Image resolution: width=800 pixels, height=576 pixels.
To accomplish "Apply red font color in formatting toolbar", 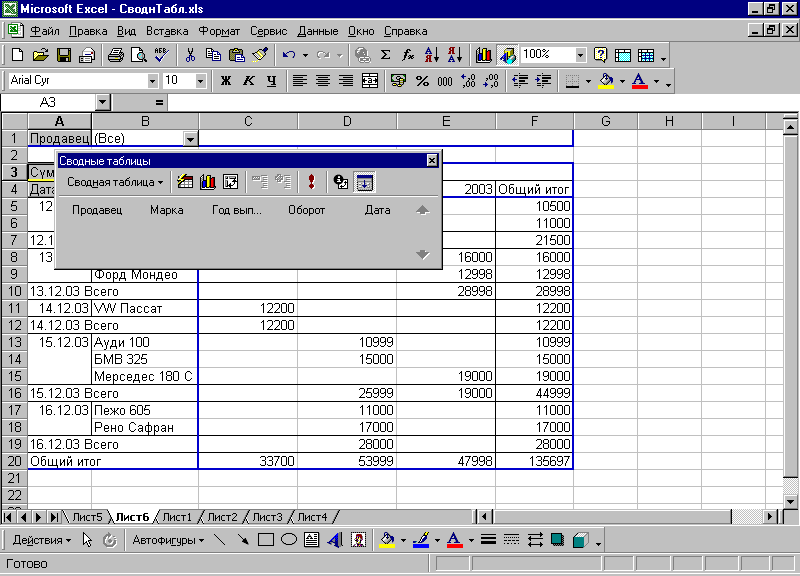I will (639, 81).
